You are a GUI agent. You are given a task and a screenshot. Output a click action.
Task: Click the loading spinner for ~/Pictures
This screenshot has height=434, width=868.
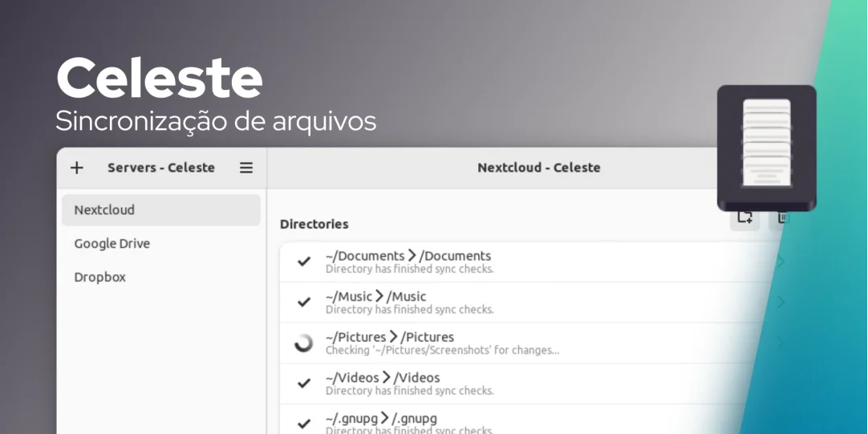pos(303,343)
